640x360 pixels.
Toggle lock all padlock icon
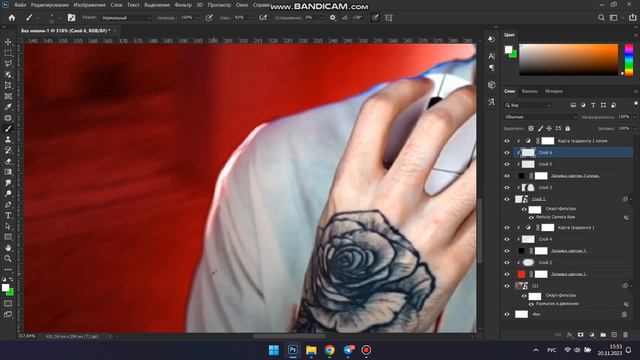pos(568,129)
